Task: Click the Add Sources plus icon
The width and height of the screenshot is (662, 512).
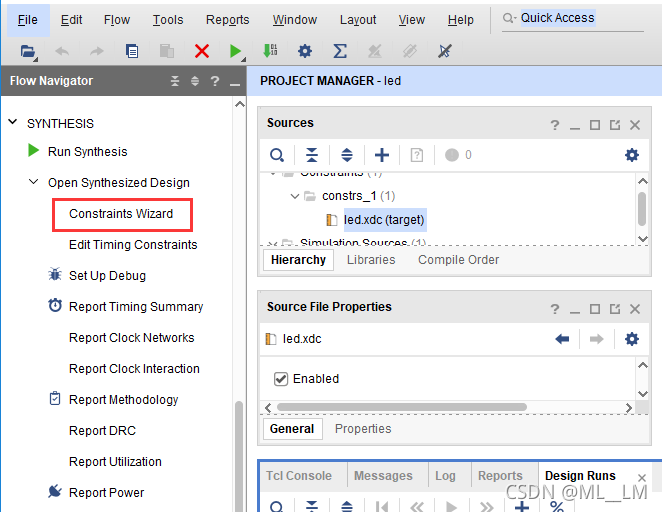Action: 381,155
